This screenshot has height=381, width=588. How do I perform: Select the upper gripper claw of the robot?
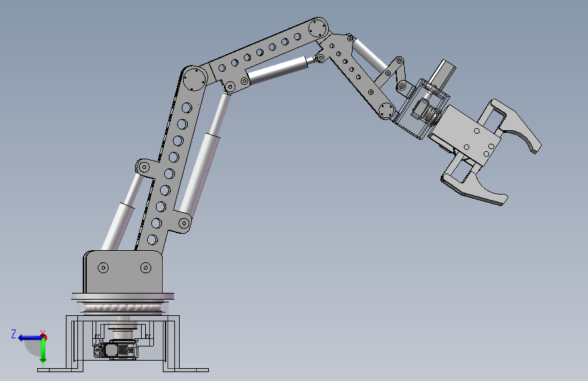point(515,123)
